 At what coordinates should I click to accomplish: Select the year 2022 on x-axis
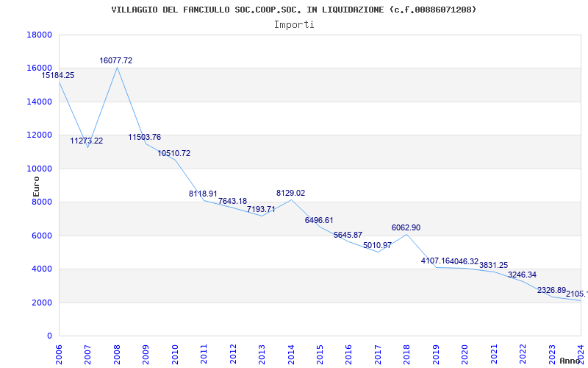(523, 354)
